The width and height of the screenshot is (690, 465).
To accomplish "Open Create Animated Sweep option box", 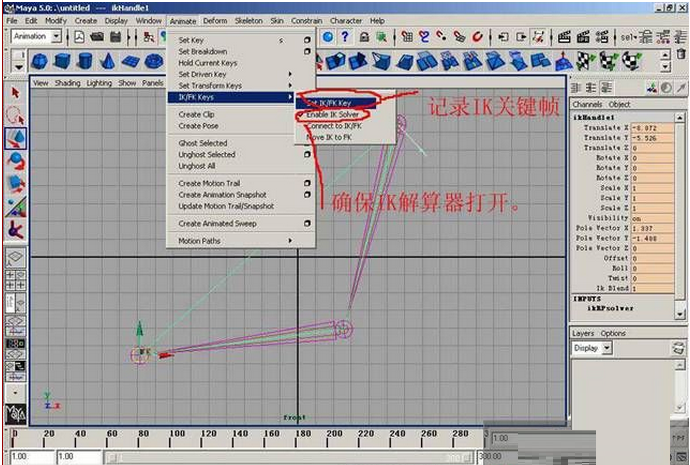I will click(307, 223).
